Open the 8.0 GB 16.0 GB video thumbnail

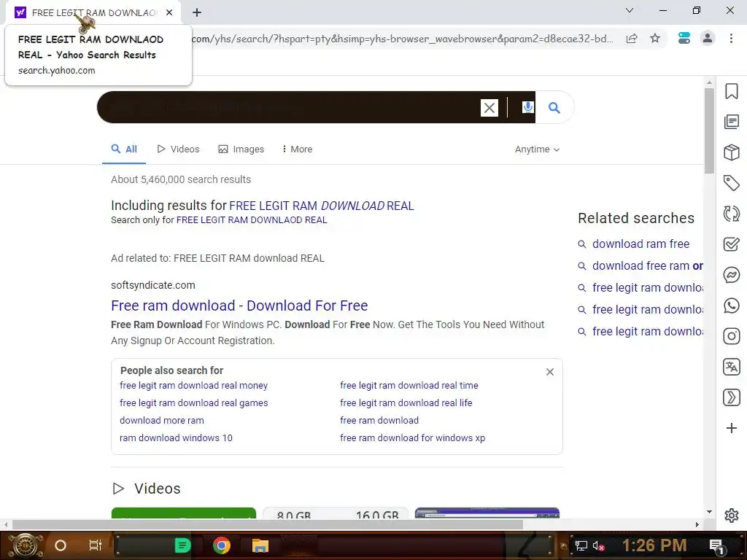pyautogui.click(x=336, y=513)
